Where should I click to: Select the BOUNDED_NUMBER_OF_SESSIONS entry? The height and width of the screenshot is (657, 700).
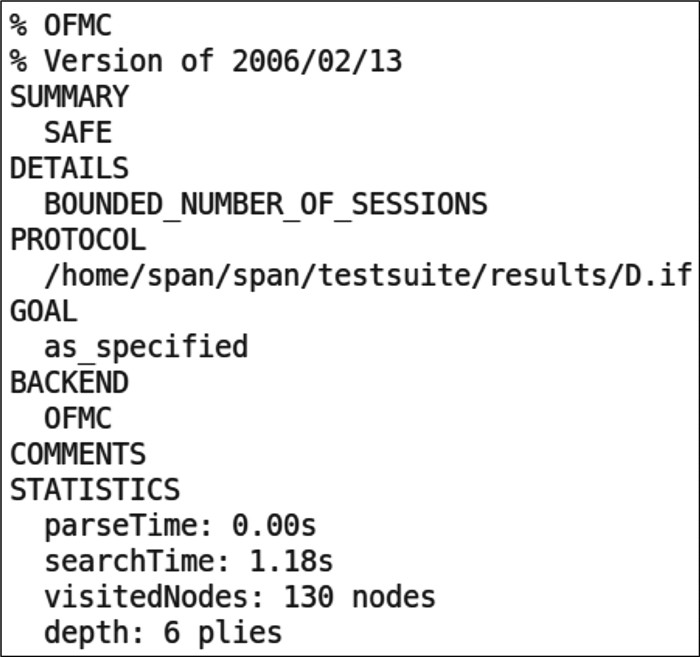[265, 204]
